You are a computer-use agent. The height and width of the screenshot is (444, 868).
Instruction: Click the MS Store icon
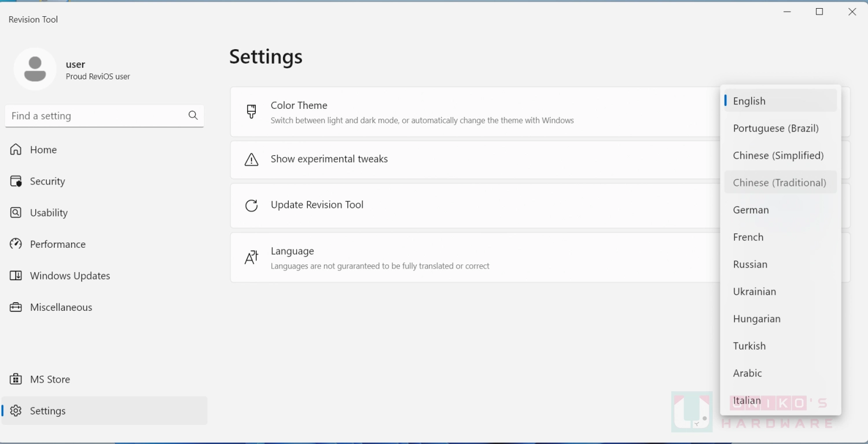tap(17, 379)
